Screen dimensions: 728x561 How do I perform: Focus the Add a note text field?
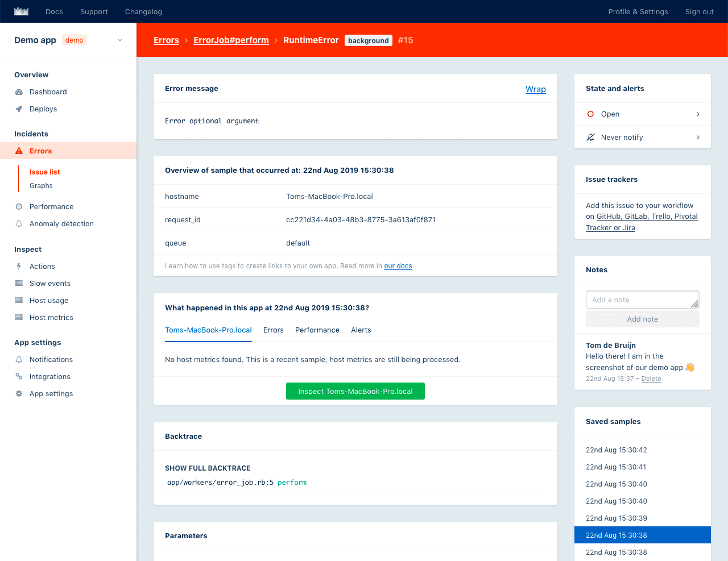coord(643,300)
